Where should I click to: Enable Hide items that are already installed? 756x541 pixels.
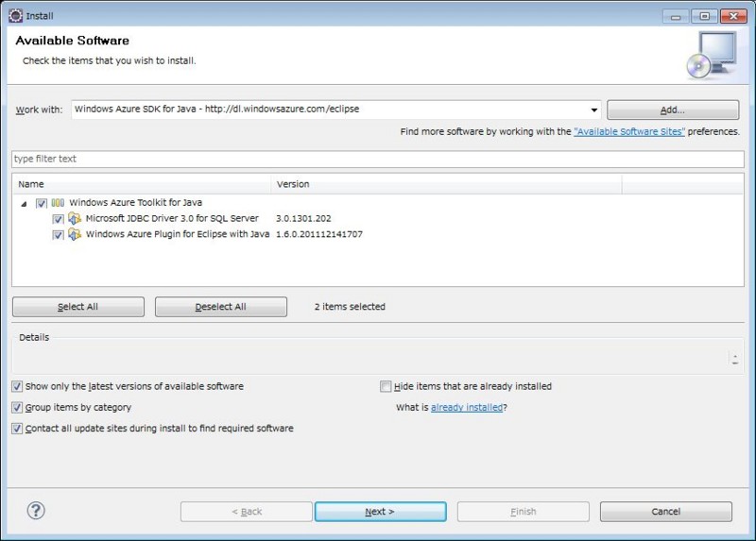point(386,386)
